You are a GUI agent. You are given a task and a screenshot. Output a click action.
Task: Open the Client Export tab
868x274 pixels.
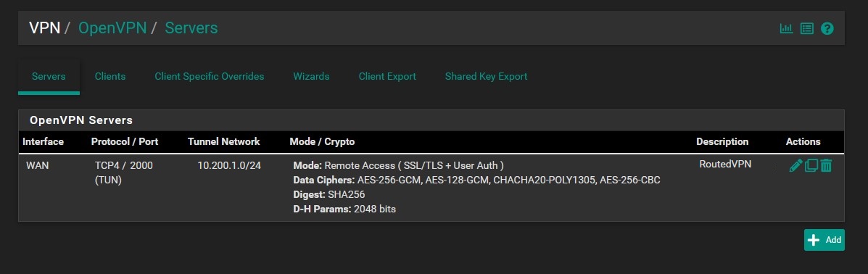tap(387, 76)
